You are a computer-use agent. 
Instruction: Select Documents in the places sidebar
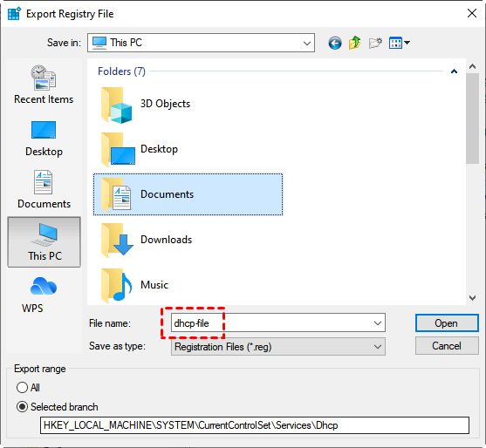pyautogui.click(x=44, y=189)
